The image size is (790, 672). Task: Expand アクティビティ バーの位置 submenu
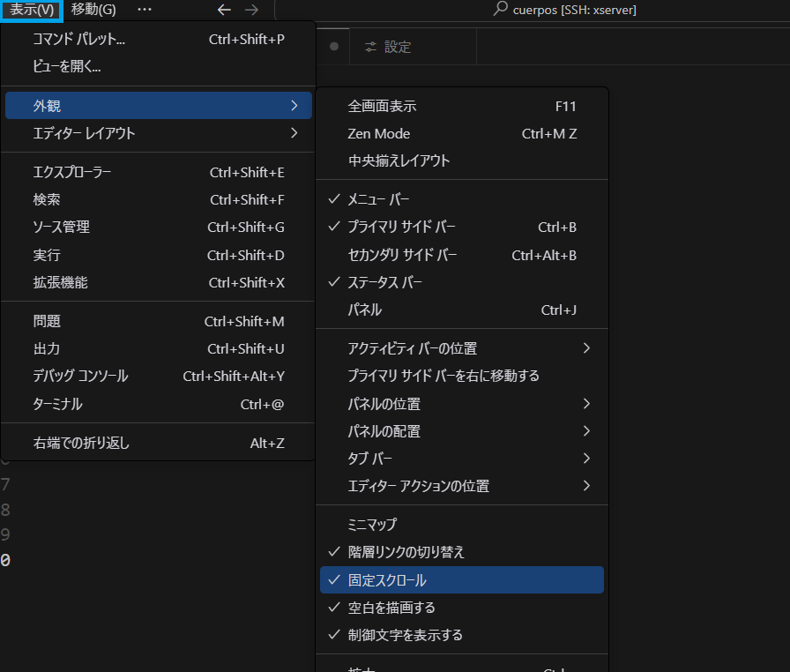pyautogui.click(x=461, y=348)
